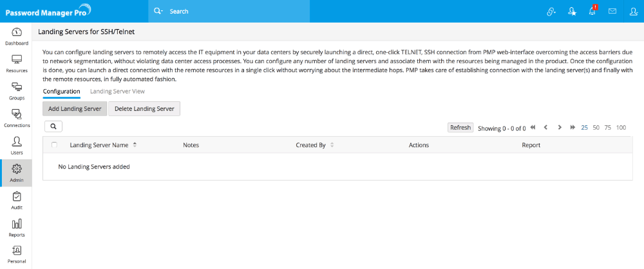The image size is (644, 269).
Task: Open the user account profile icon
Action: point(633,12)
